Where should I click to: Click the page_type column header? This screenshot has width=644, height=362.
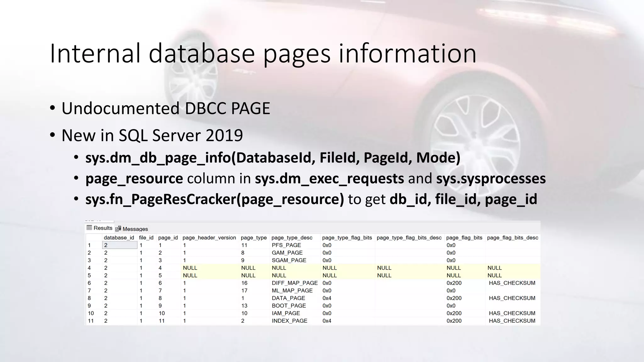coord(253,238)
